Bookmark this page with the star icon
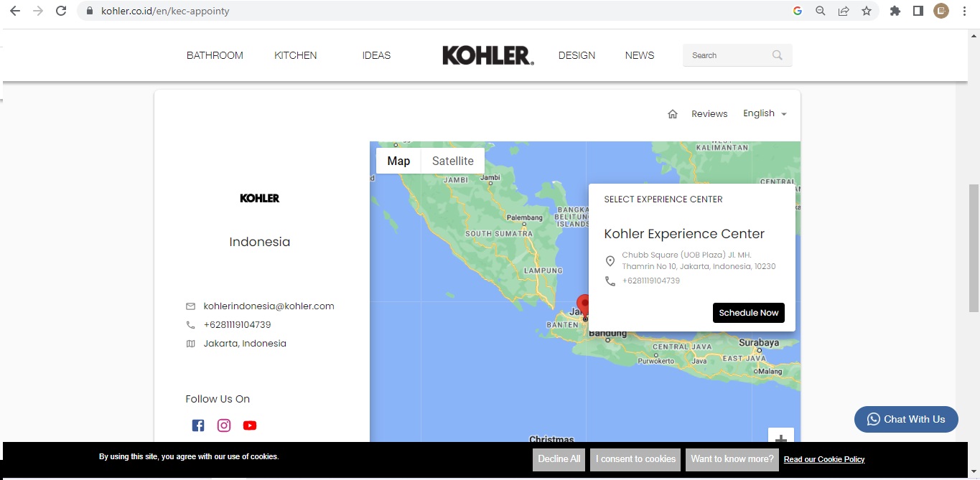 coord(867,11)
